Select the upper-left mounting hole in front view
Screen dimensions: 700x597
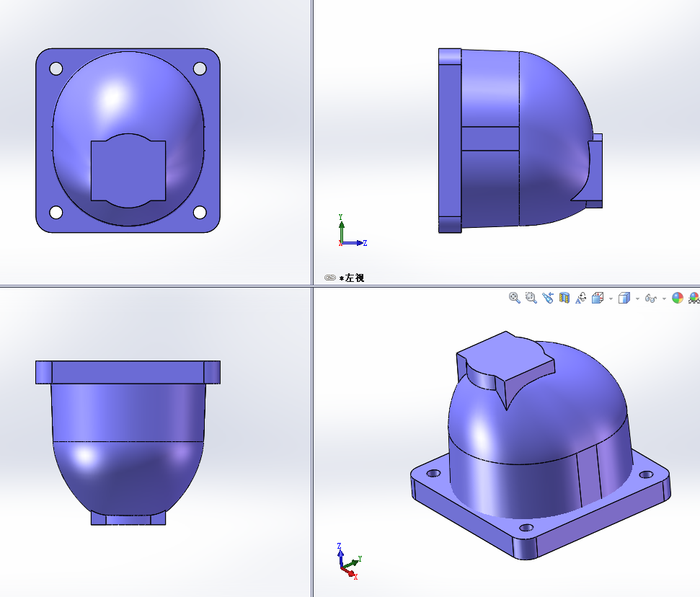click(56, 68)
